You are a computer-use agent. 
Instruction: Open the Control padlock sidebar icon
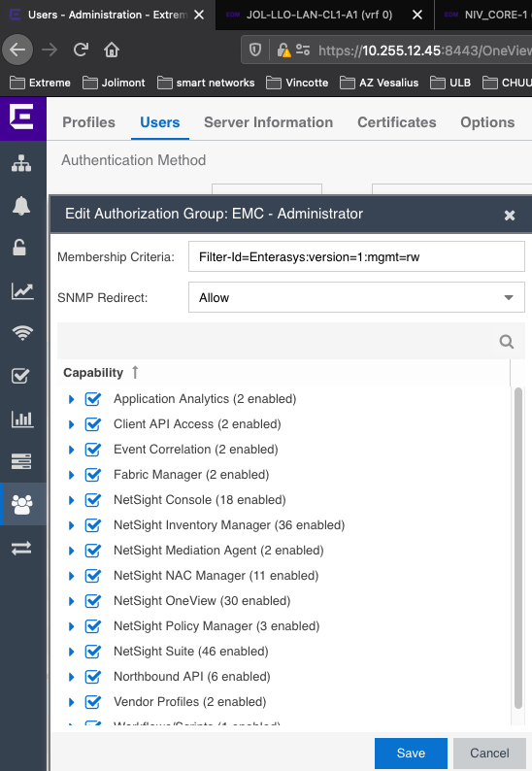click(19, 248)
